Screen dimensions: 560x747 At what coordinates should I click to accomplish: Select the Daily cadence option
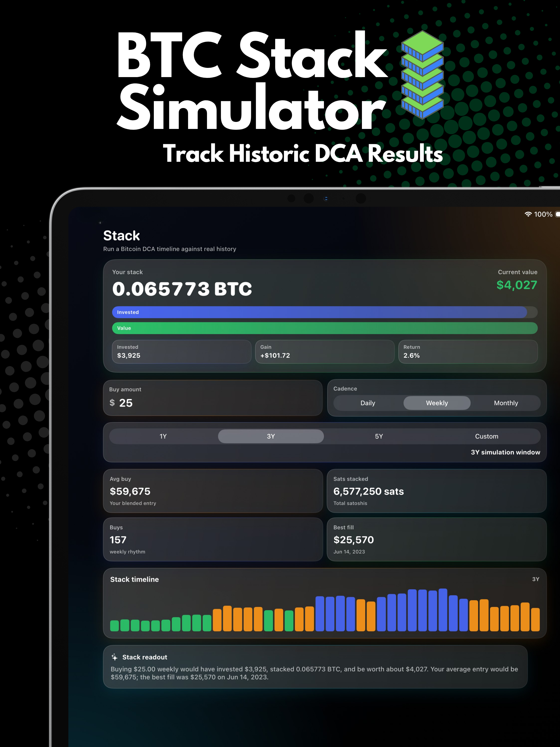click(x=368, y=403)
